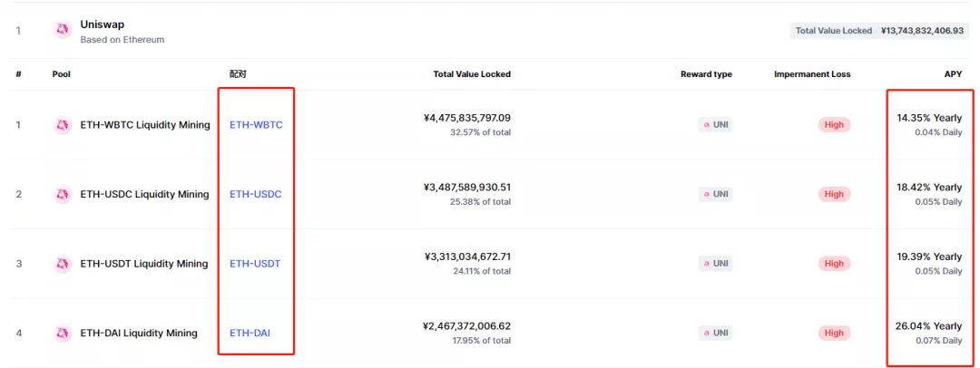Click the High loss badge for ETH-WBTC
The width and height of the screenshot is (980, 368).
tap(834, 124)
